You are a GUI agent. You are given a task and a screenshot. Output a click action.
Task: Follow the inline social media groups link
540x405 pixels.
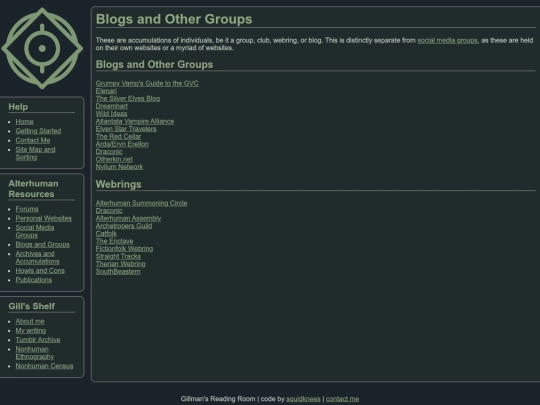tap(447, 40)
